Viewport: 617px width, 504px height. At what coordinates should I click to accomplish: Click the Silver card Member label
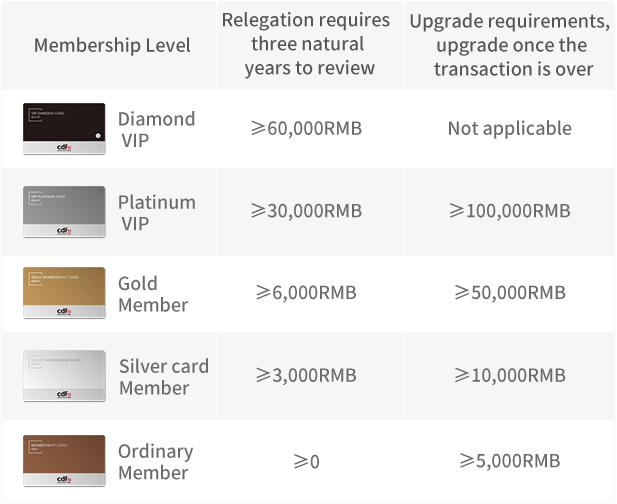point(163,376)
